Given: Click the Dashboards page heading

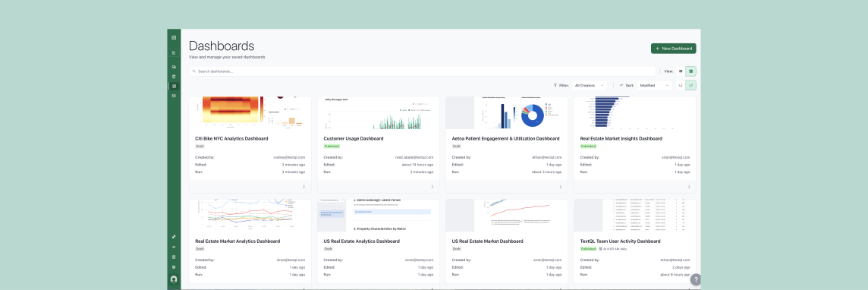Looking at the screenshot, I should (x=222, y=46).
